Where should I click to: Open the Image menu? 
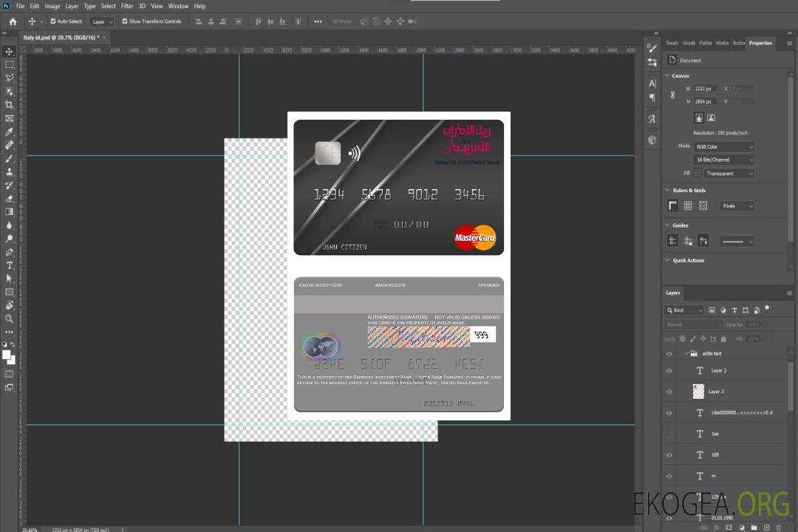point(52,6)
